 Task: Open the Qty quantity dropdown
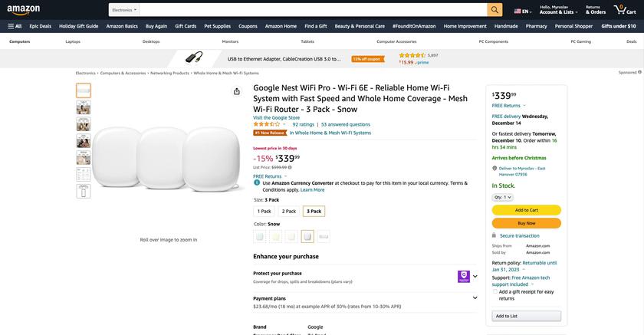click(503, 197)
